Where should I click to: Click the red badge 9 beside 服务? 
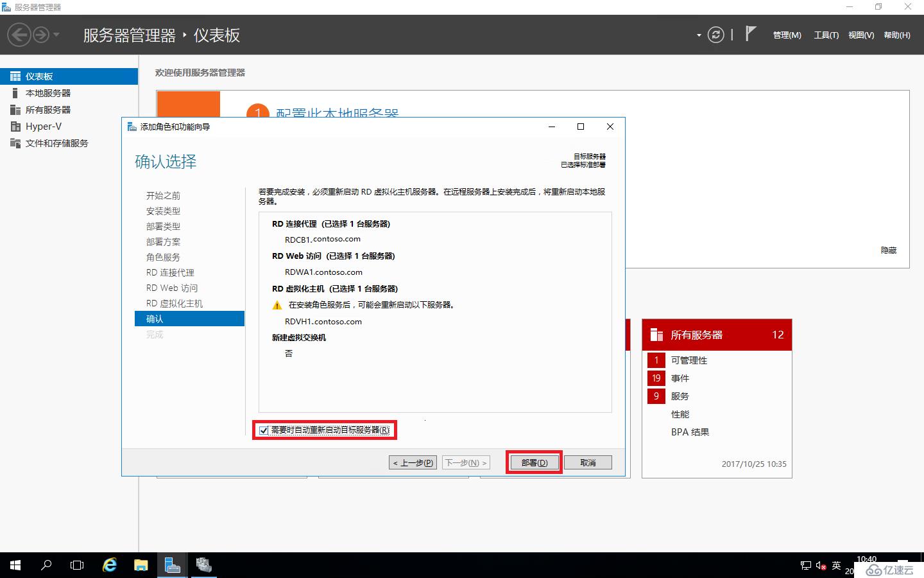point(656,396)
